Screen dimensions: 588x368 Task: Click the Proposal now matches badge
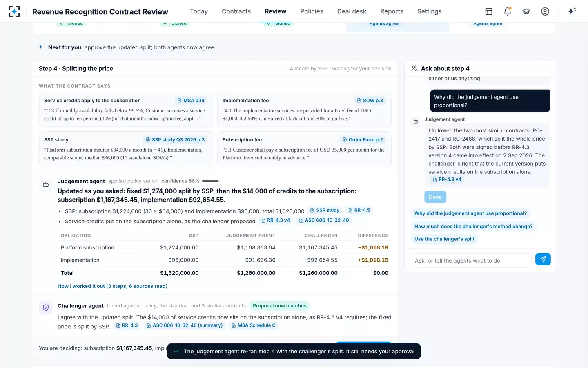tap(280, 306)
